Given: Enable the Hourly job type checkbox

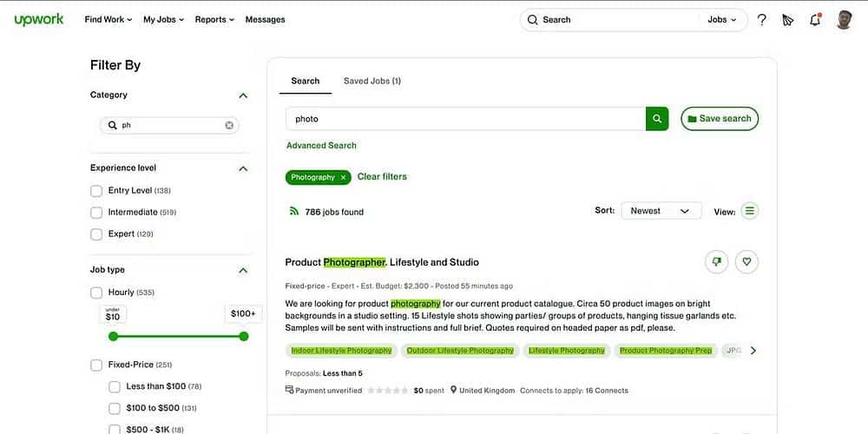Looking at the screenshot, I should (x=96, y=293).
